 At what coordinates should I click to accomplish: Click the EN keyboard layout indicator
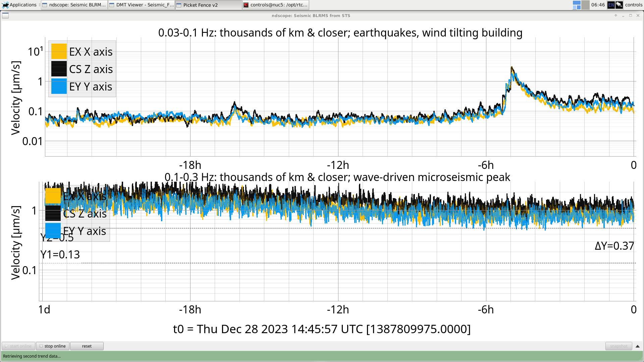[611, 5]
